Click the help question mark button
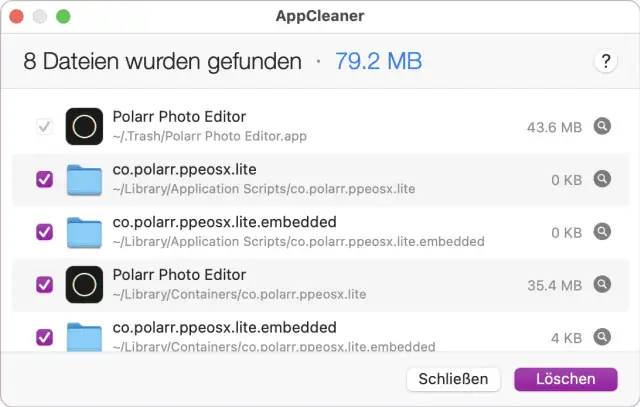This screenshot has height=407, width=640. pos(605,61)
